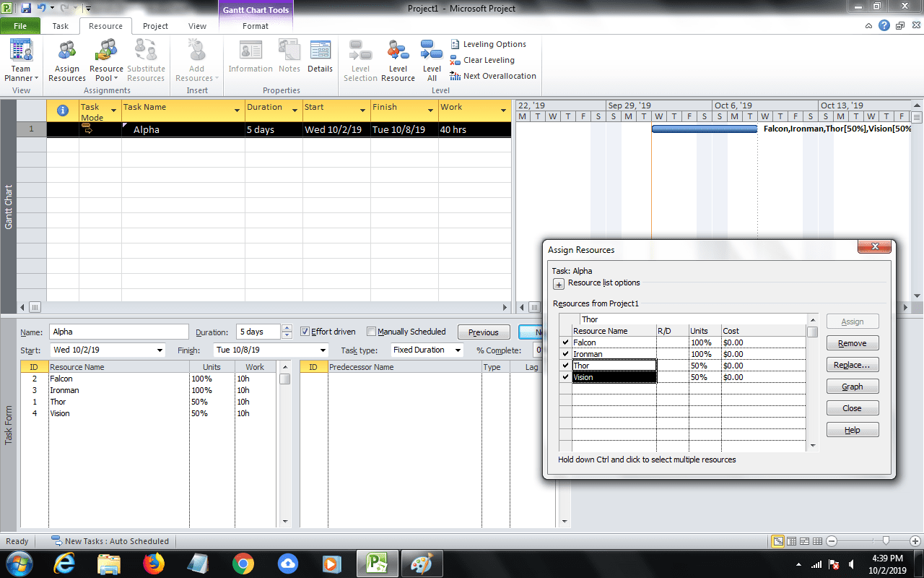This screenshot has width=924, height=578.
Task: Expand Resource list options
Action: pos(558,285)
